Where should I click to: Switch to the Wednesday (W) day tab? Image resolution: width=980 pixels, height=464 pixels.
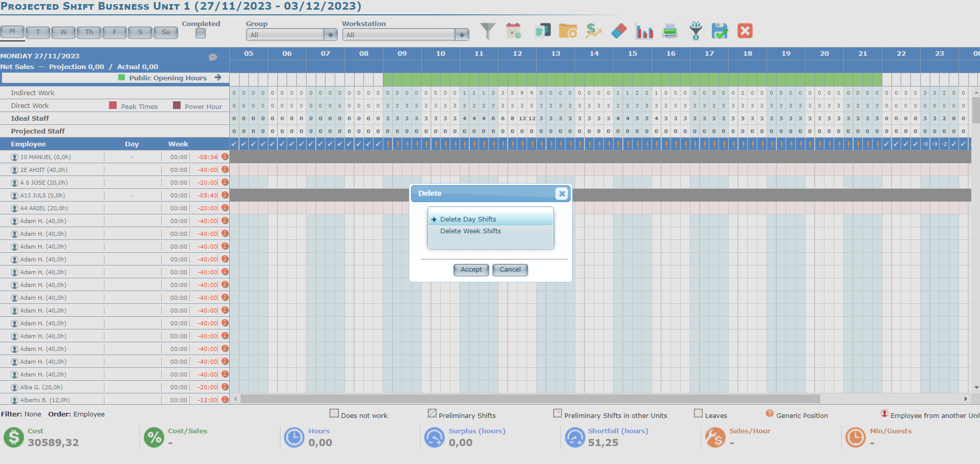(63, 32)
